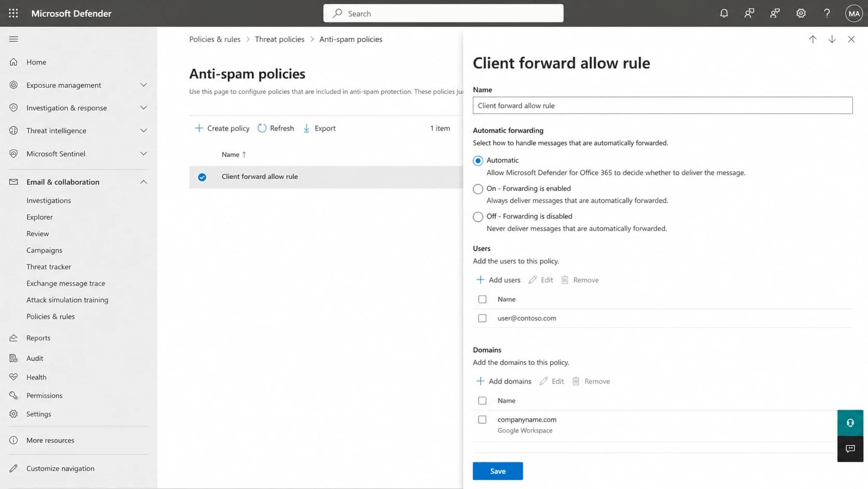Image resolution: width=868 pixels, height=489 pixels.
Task: Click the Home icon in sidebar
Action: 13,62
